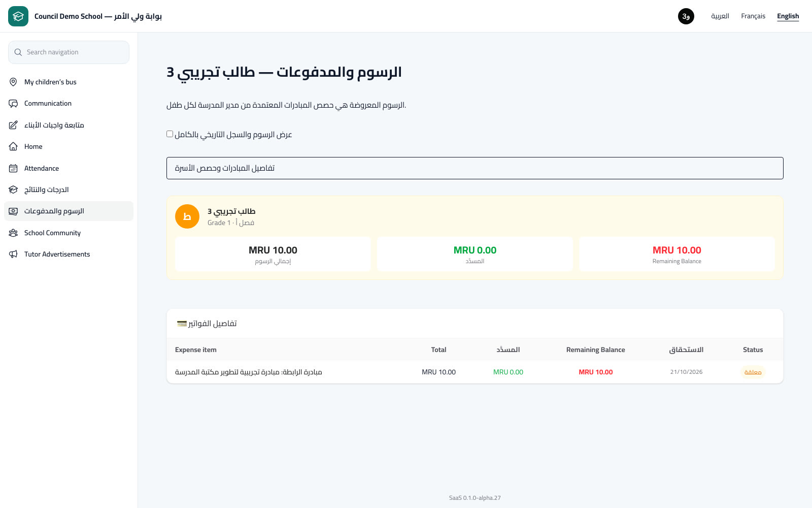
Task: Open School Community menu item
Action: point(69,233)
